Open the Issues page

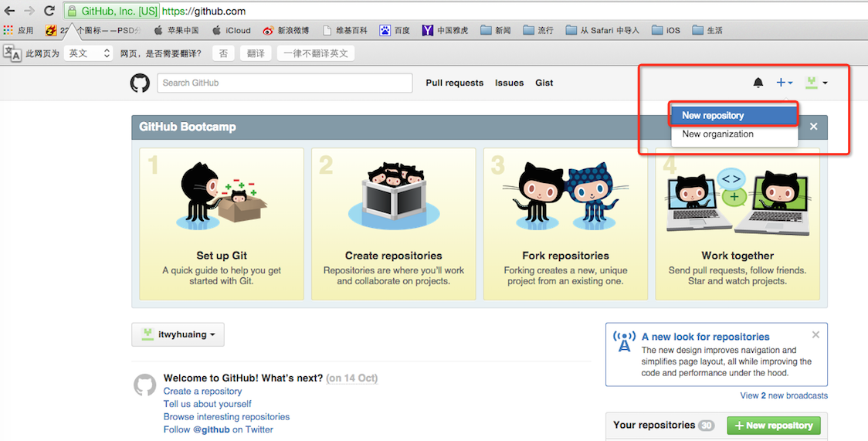(x=509, y=83)
